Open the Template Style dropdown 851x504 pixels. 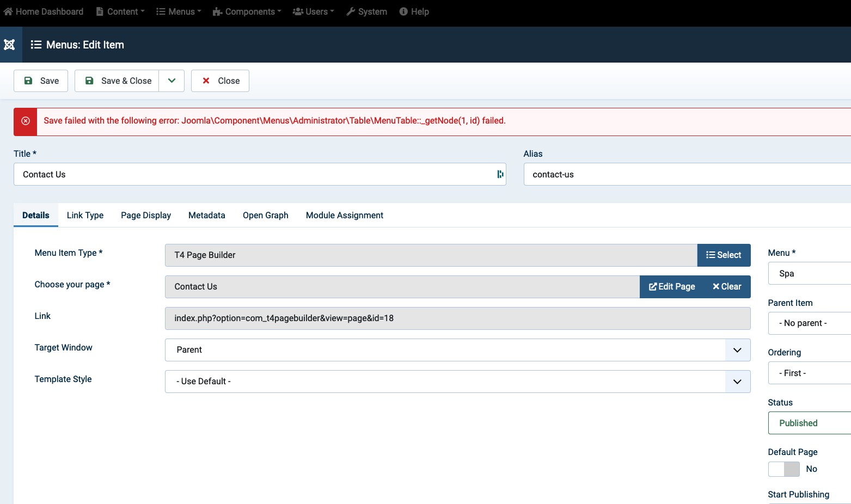pos(457,382)
